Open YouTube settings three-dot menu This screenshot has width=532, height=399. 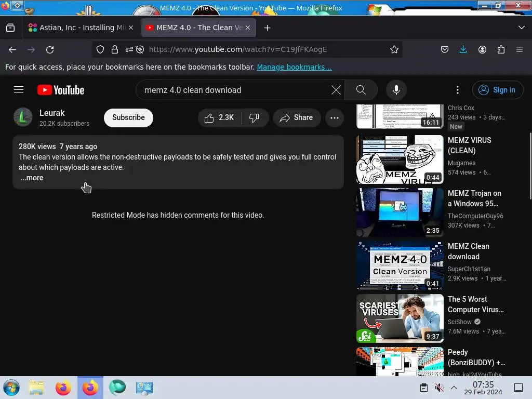tap(458, 90)
